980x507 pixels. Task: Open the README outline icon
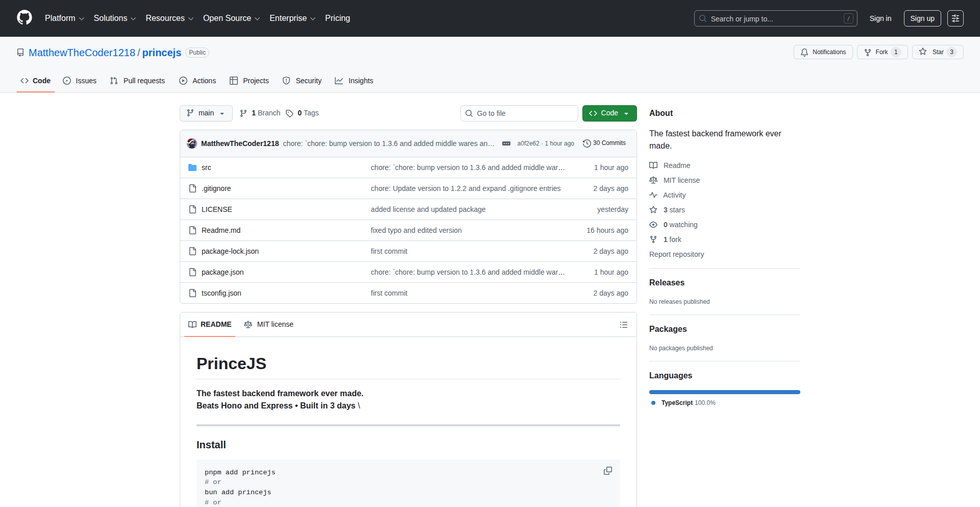pos(623,325)
